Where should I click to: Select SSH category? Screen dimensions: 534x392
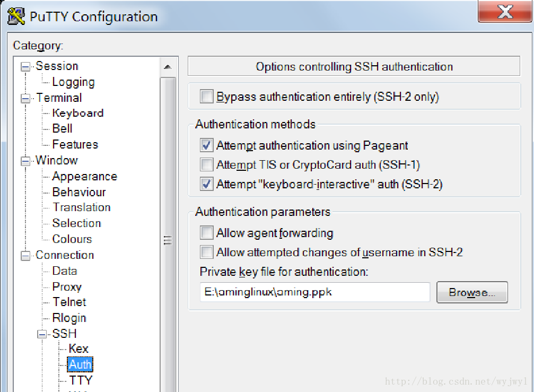click(64, 334)
